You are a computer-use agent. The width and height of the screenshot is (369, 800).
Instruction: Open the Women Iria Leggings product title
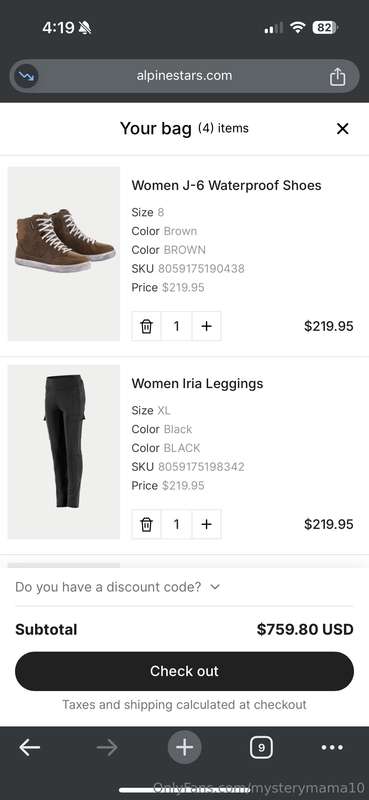[x=197, y=383]
